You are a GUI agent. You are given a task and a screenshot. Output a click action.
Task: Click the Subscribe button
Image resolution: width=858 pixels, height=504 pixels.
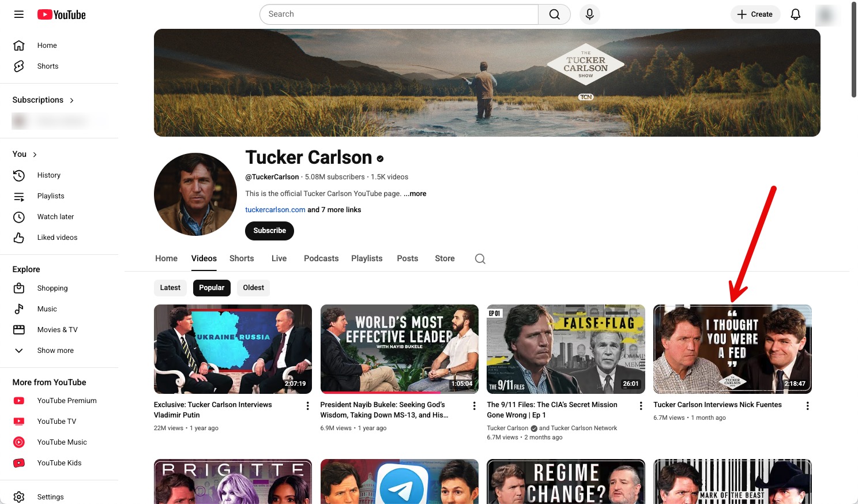click(269, 231)
